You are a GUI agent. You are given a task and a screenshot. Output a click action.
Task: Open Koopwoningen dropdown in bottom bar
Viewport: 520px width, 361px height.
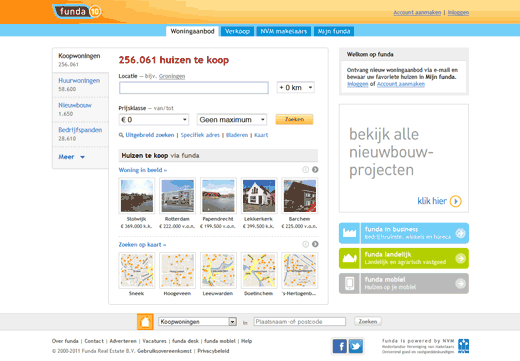point(197,322)
